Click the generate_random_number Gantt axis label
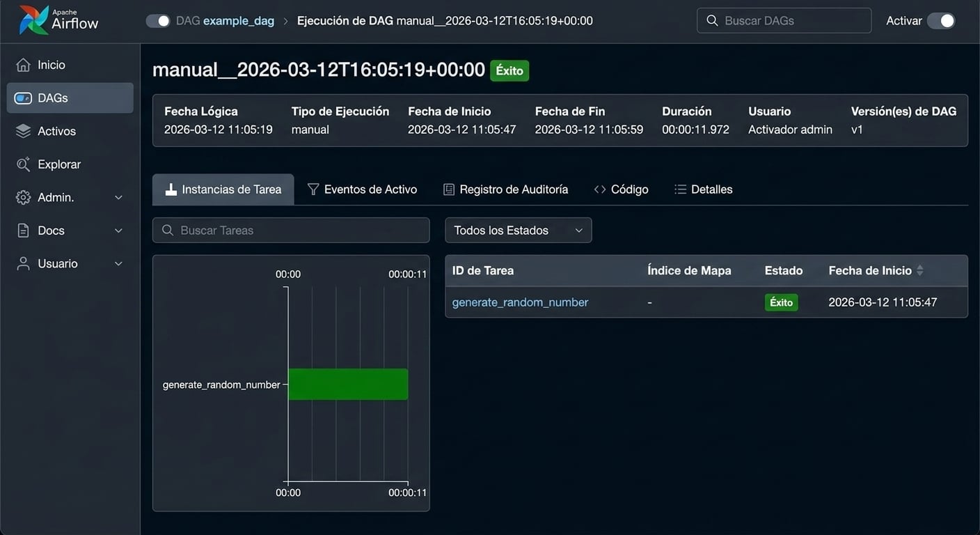The width and height of the screenshot is (980, 535). pos(221,385)
